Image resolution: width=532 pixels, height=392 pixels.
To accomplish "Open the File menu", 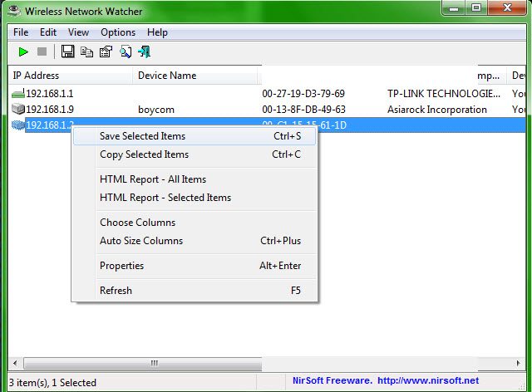I will pos(21,32).
